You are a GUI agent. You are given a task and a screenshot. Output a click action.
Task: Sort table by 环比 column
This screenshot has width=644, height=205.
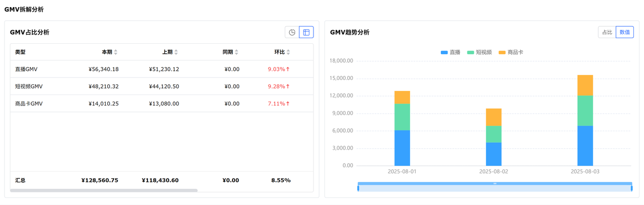pos(288,52)
